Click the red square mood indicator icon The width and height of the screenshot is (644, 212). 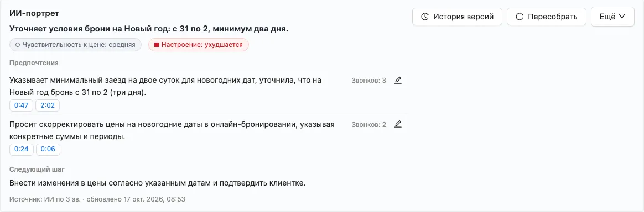click(x=156, y=45)
